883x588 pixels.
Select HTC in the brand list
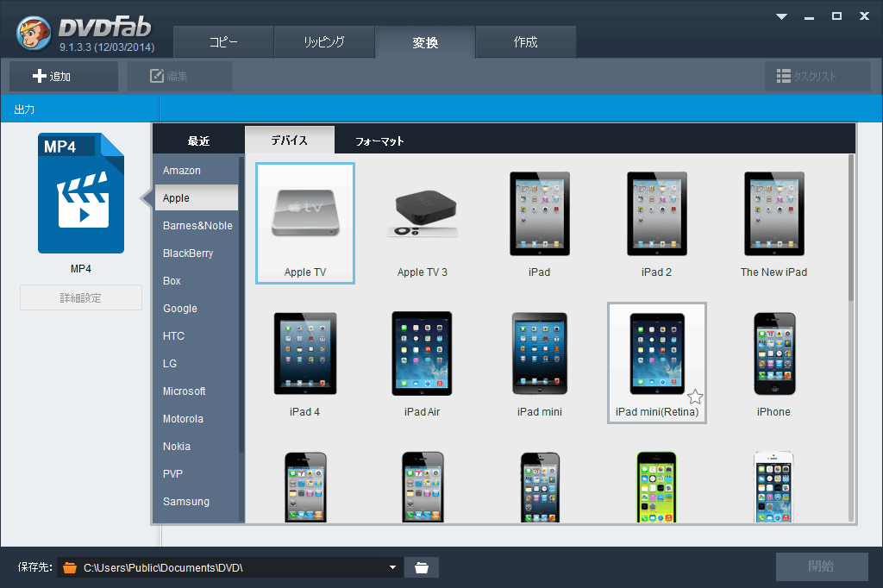pos(197,335)
